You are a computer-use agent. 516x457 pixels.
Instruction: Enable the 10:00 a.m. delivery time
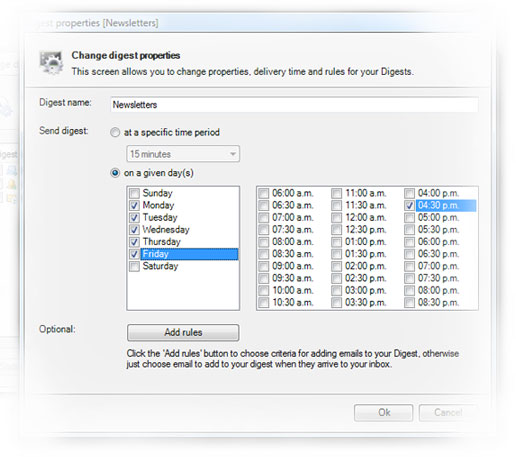pyautogui.click(x=264, y=291)
